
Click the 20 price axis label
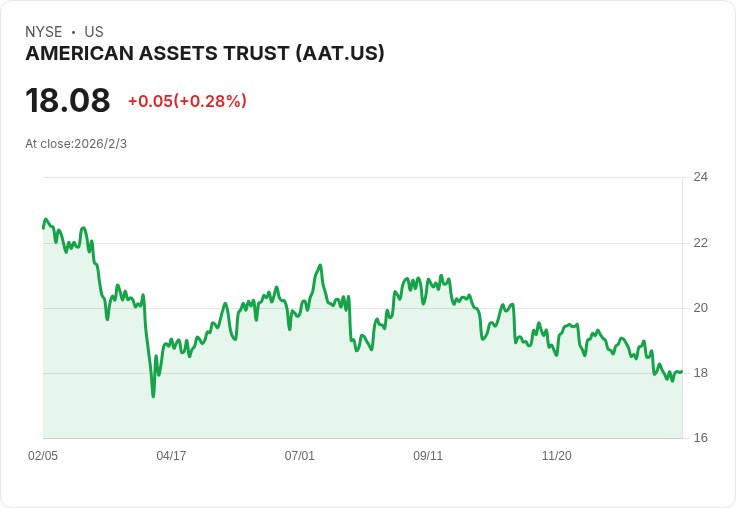point(700,308)
